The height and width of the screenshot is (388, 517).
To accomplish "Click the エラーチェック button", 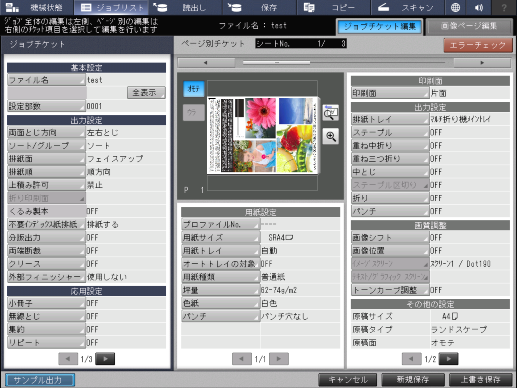I will [478, 45].
